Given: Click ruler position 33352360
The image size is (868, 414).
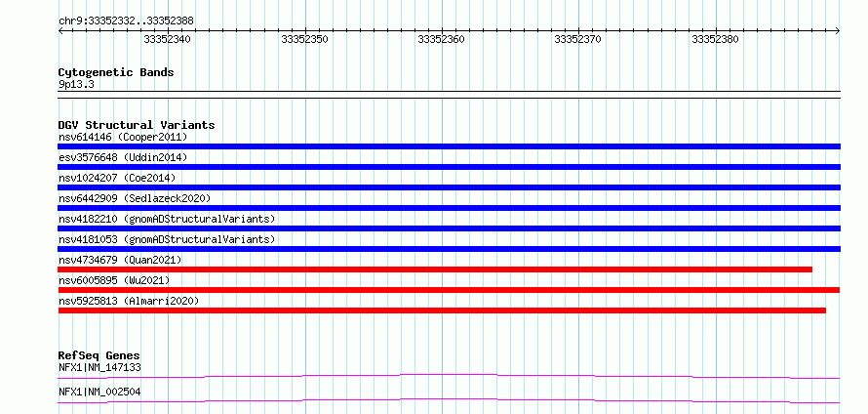Looking at the screenshot, I should 441,39.
